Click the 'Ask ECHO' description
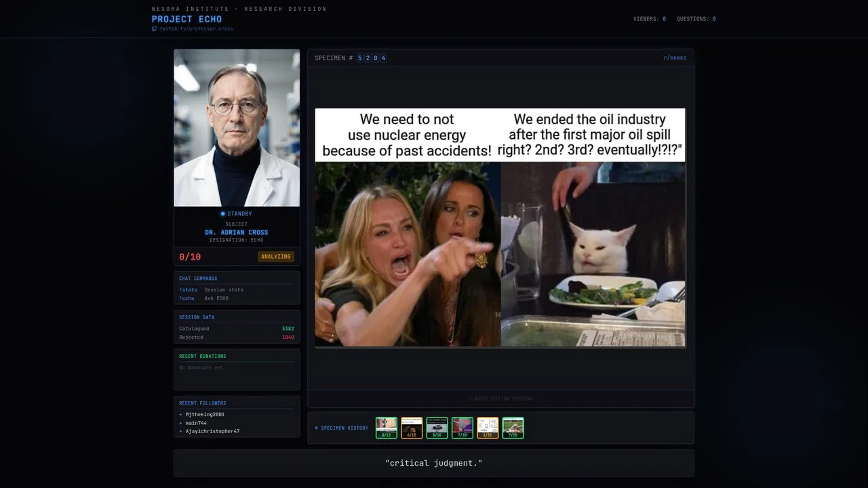868x488 pixels. (216, 298)
